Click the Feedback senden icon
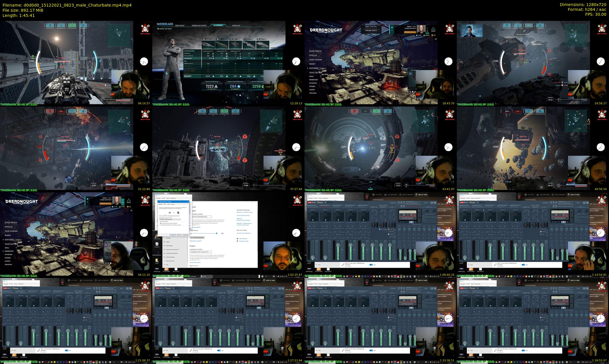Viewport: 609px width, 364px height. 237,241
